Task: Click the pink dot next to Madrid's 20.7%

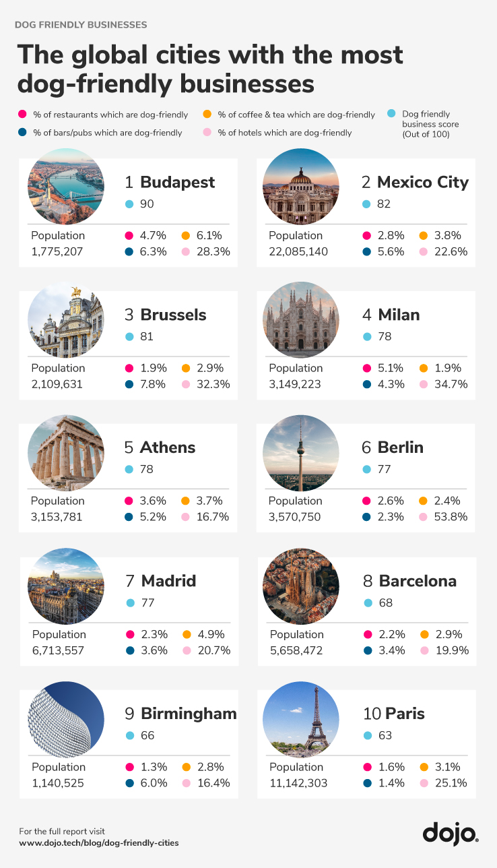Action: tap(187, 651)
